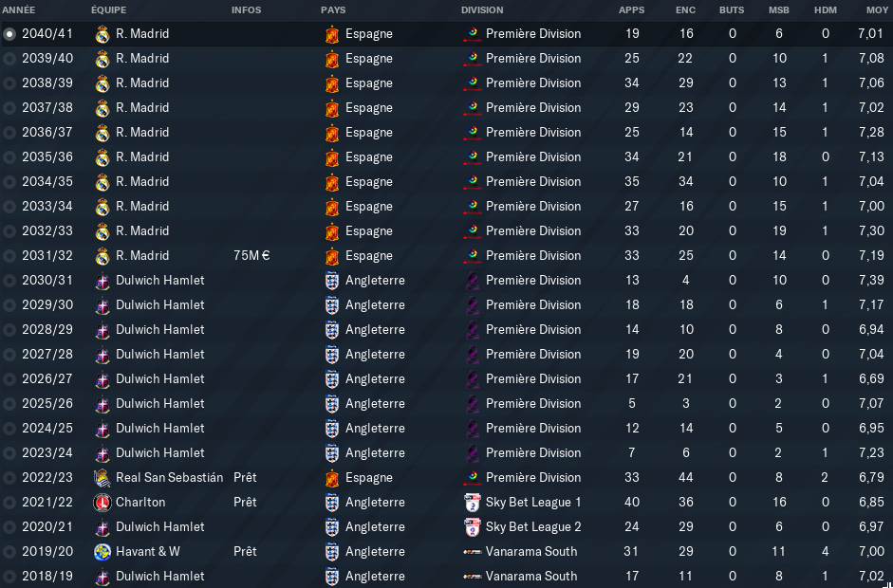This screenshot has width=893, height=588.
Task: Click the R. Madrid crest in 2040/41 row
Action: pyautogui.click(x=102, y=34)
